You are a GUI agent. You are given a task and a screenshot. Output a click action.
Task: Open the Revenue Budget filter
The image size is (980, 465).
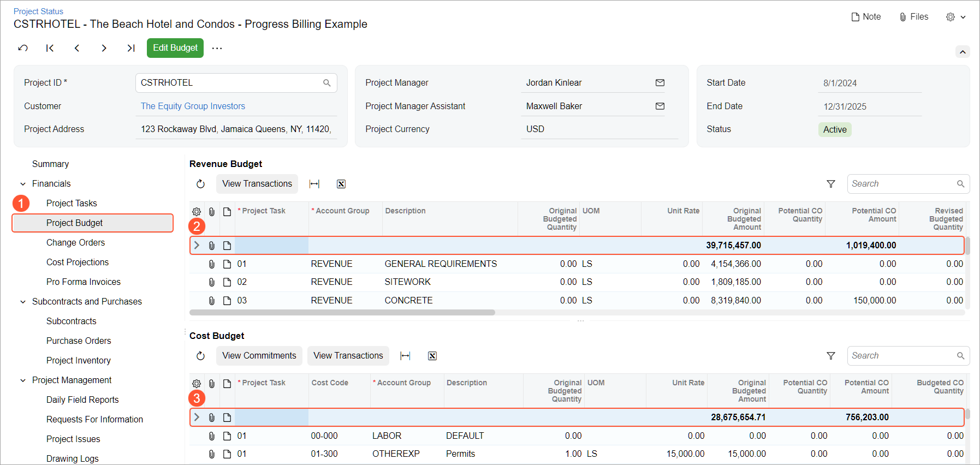point(830,184)
